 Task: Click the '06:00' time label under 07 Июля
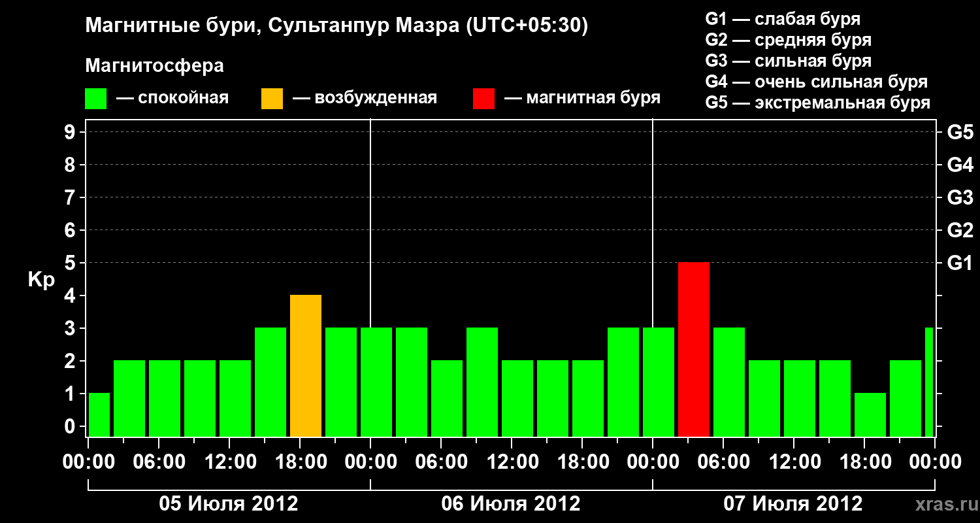(723, 462)
